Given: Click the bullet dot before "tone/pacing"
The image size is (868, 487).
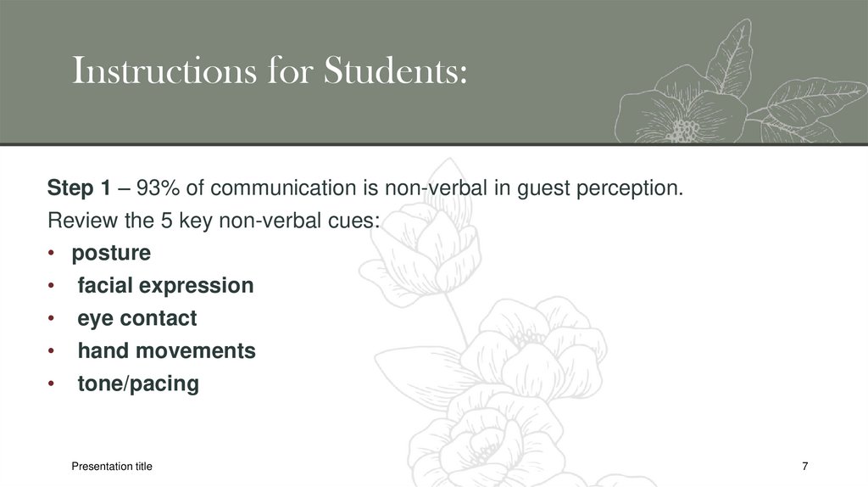Looking at the screenshot, I should [x=52, y=384].
